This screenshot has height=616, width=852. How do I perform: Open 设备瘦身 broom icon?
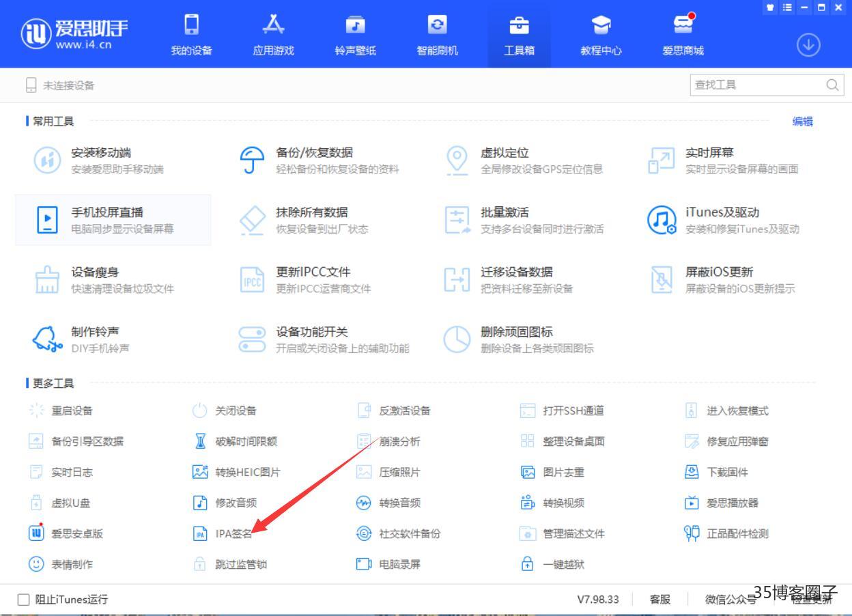tap(47, 279)
